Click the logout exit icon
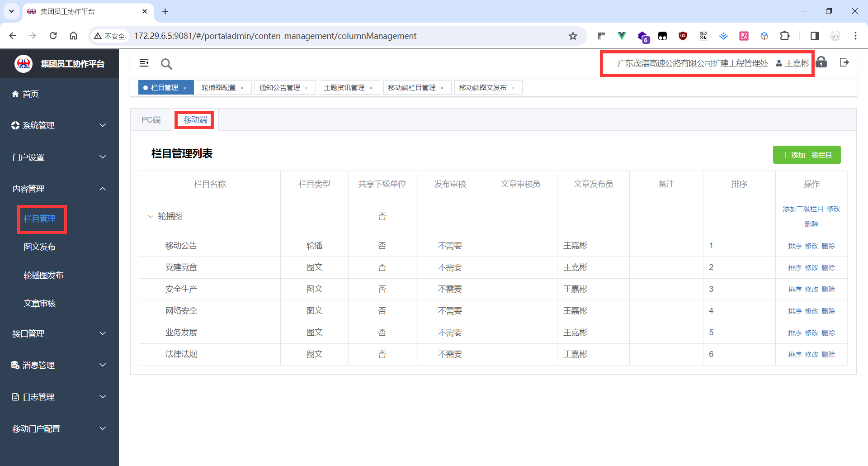Viewport: 868px width, 466px height. point(844,62)
